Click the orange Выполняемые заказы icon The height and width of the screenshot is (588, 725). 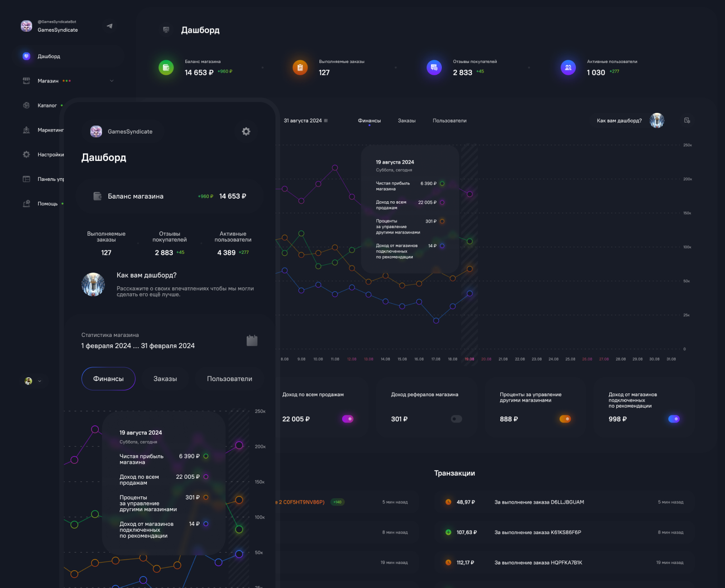(x=300, y=68)
